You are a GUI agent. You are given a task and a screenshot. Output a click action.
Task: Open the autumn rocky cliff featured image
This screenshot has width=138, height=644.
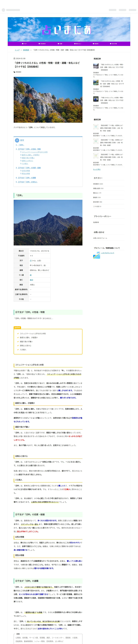(x=48, y=100)
